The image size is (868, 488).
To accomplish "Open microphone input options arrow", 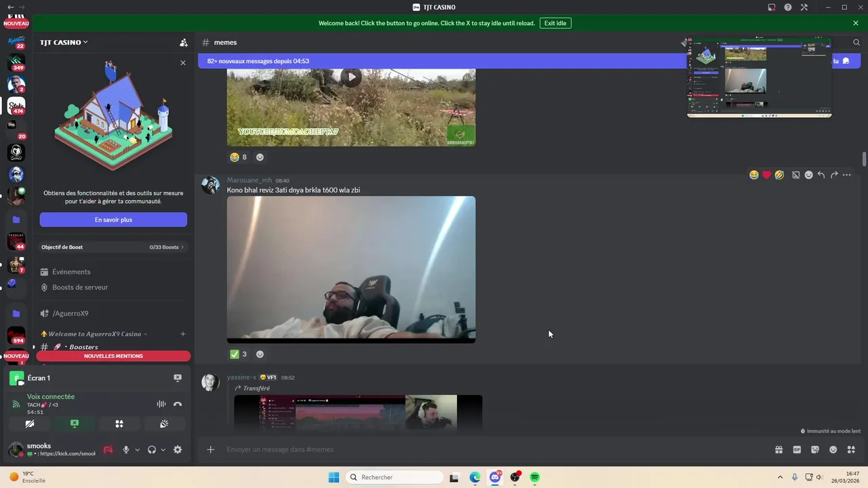I will tap(137, 449).
